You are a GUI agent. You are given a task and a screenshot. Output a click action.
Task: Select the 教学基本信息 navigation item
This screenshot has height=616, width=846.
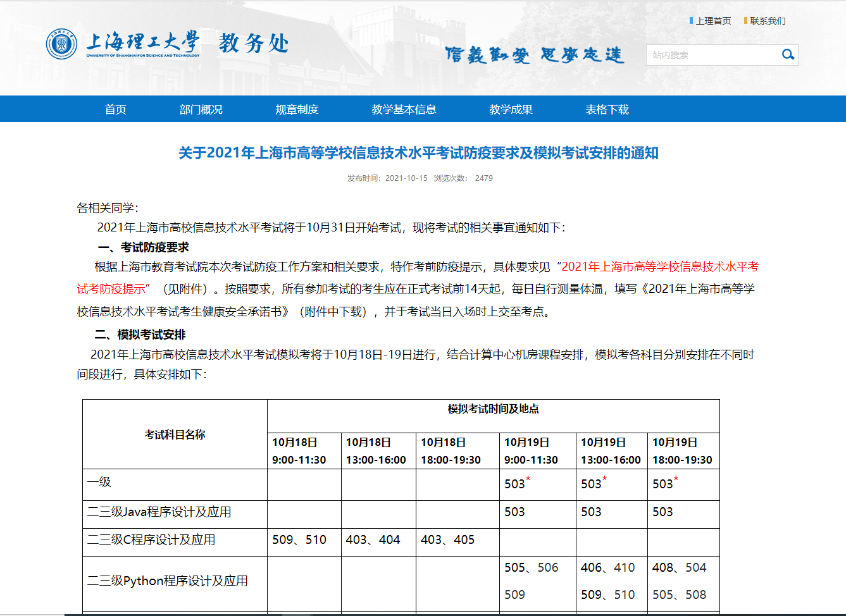pyautogui.click(x=404, y=109)
